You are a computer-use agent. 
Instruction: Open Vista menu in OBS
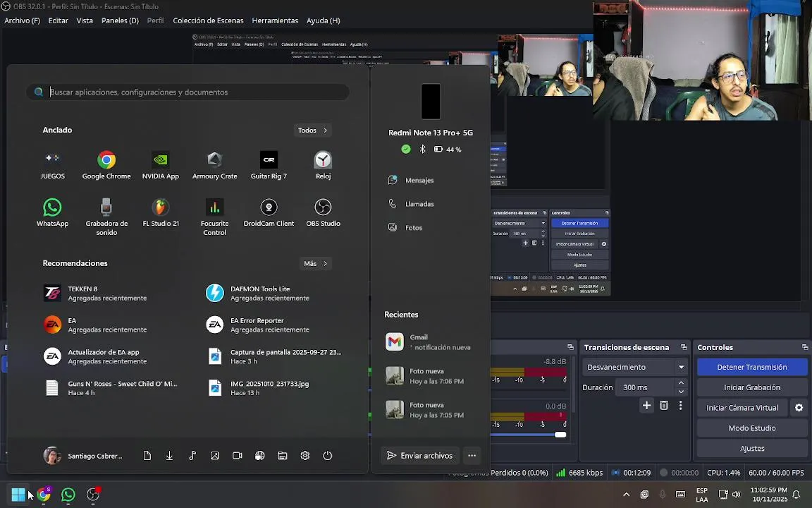(85, 20)
